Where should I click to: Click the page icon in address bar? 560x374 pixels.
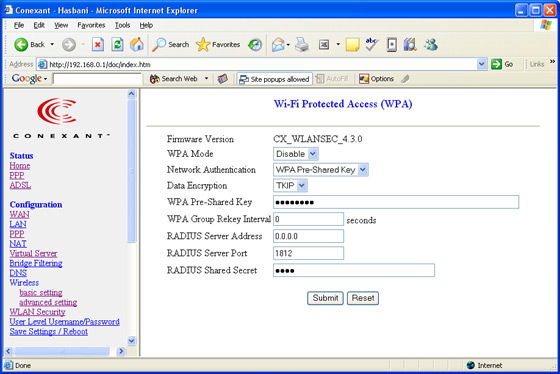click(42, 64)
